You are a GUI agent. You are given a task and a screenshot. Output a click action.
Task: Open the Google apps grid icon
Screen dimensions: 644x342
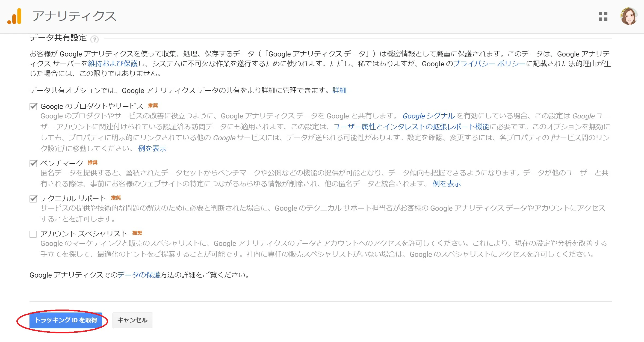[x=603, y=16]
